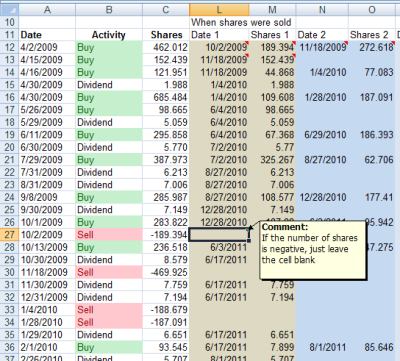This screenshot has height=361, width=400.
Task: Select column C header
Action: pos(166,10)
